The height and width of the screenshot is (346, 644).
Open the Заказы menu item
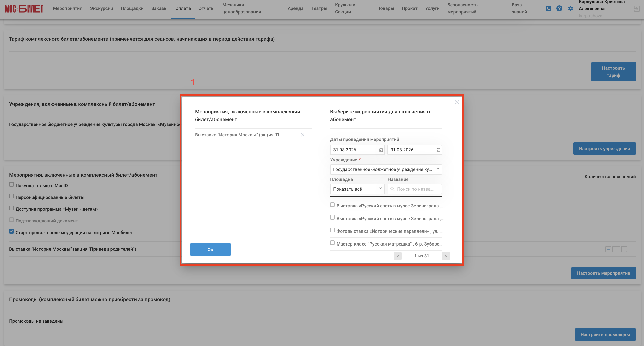click(x=159, y=8)
